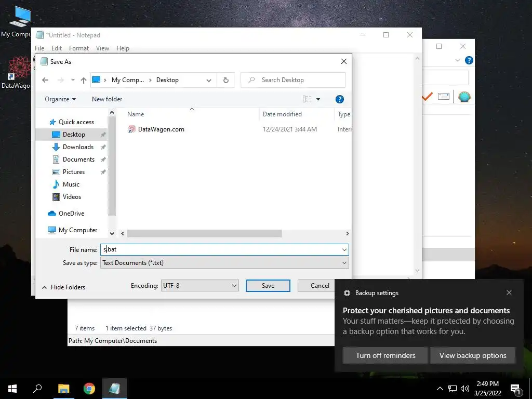Show hidden system tray icons
Viewport: 532px width, 399px height.
[x=440, y=389]
